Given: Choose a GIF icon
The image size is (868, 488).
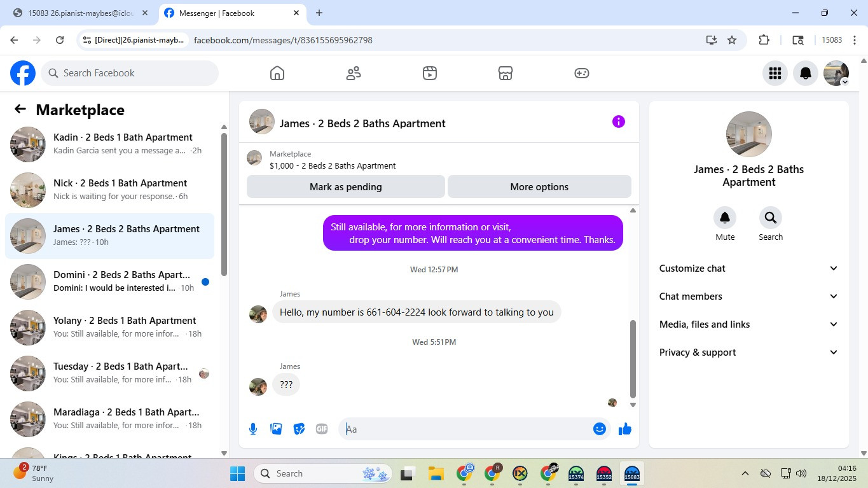Looking at the screenshot, I should click(x=322, y=429).
